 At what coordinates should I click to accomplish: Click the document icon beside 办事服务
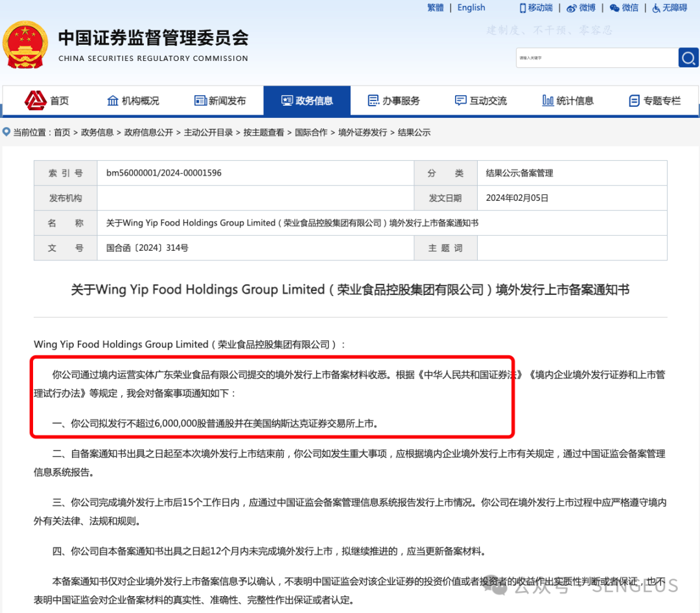coord(373,100)
